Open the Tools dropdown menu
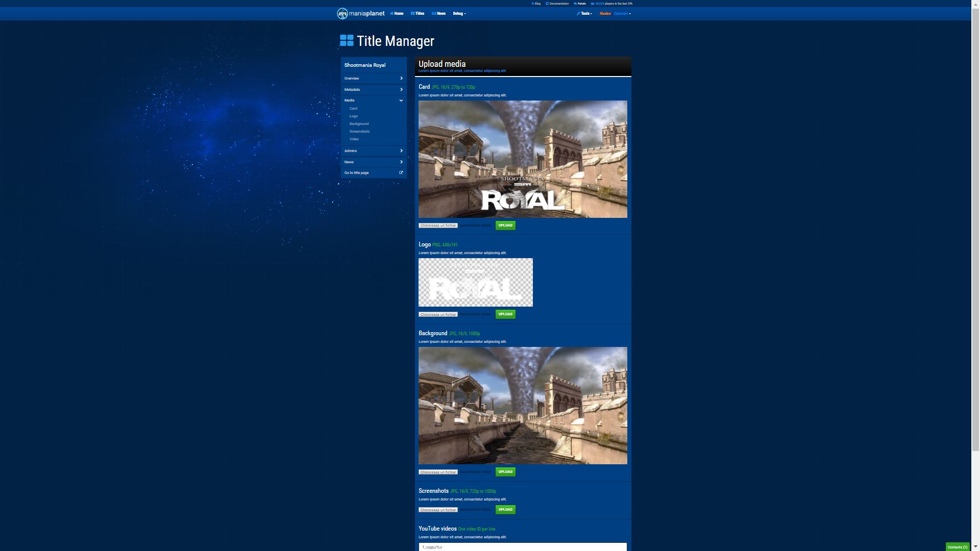The image size is (980, 551). pos(584,14)
